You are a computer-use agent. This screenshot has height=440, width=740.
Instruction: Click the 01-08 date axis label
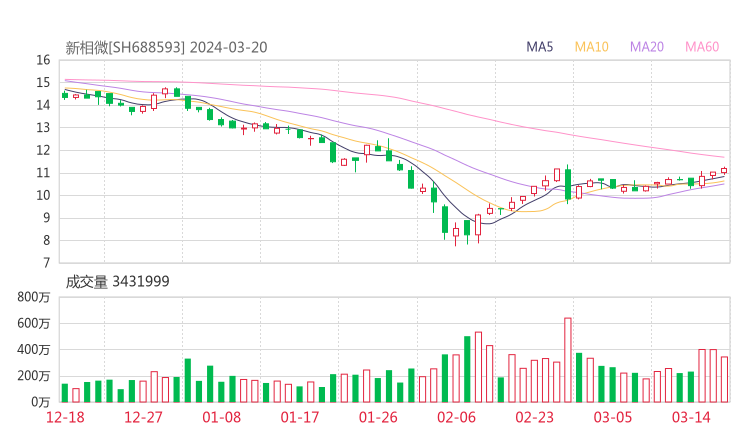tap(221, 417)
